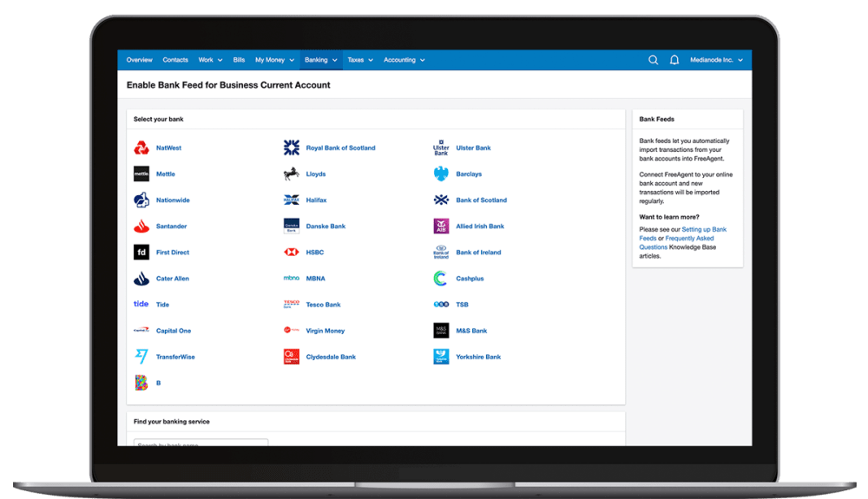This screenshot has width=868, height=499.
Task: Expand the My Money dropdown
Action: [274, 60]
